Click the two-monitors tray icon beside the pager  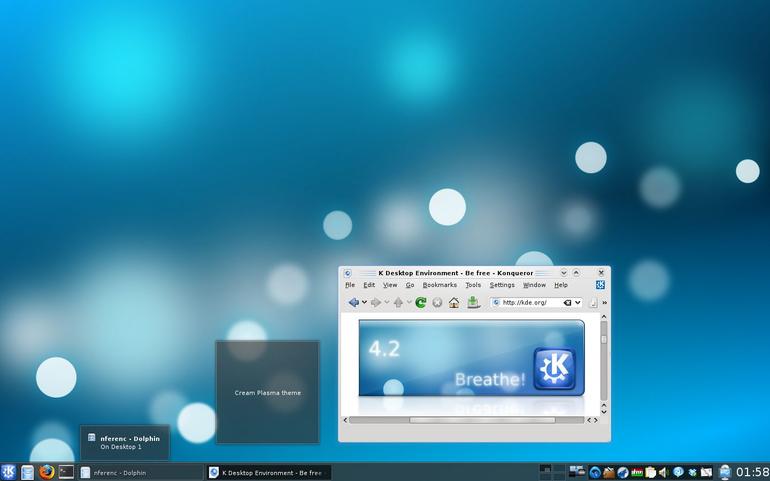[577, 472]
